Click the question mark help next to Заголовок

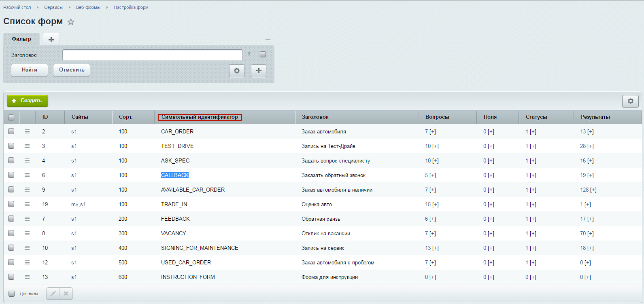(x=249, y=55)
